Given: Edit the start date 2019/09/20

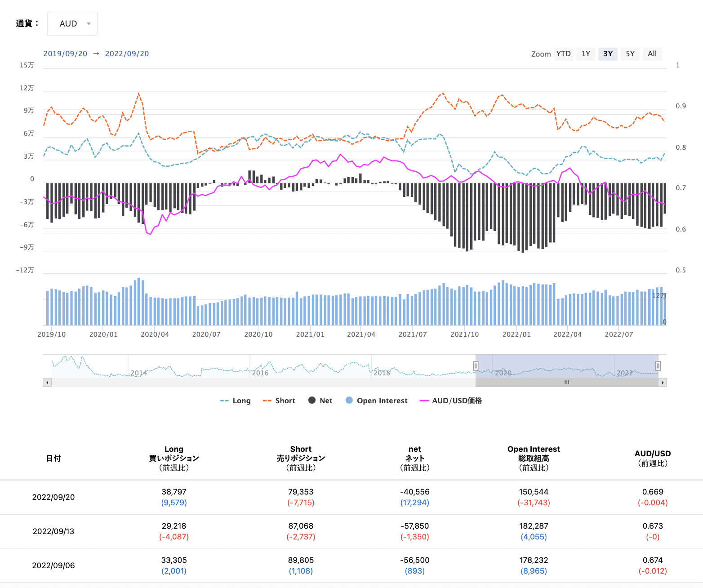Looking at the screenshot, I should tap(65, 53).
